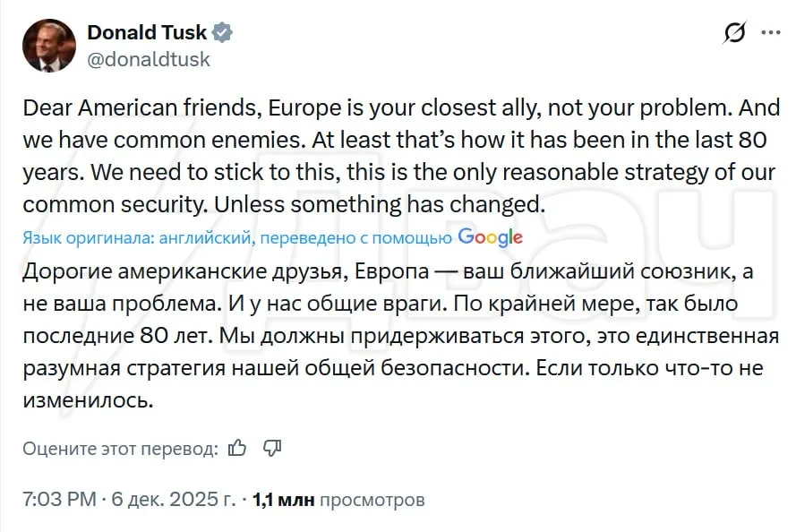796x532 pixels.
Task: Click the @donaldtusk handle
Action: click(148, 58)
